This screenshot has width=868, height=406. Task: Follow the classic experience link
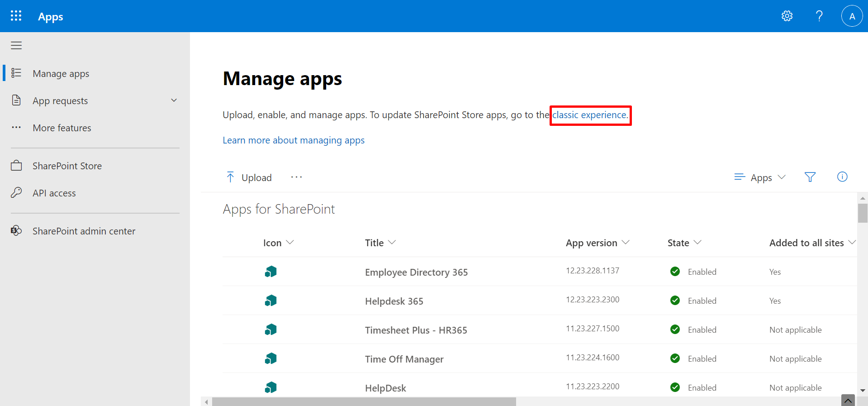click(589, 115)
